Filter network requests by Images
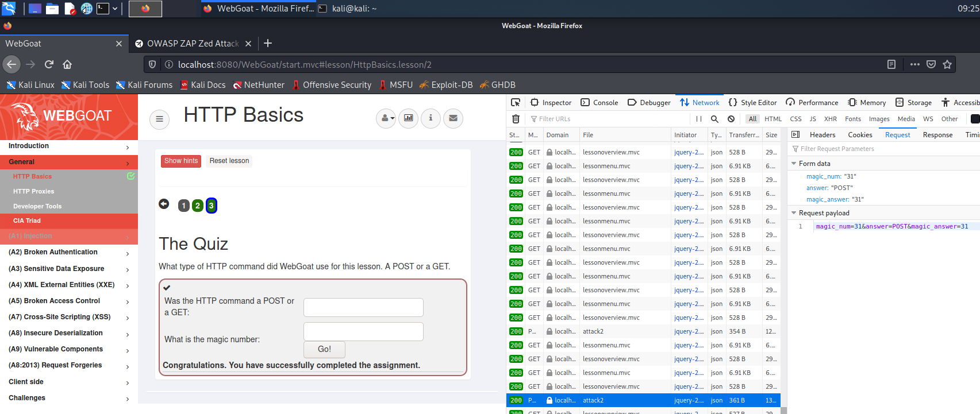This screenshot has width=980, height=414. [879, 119]
